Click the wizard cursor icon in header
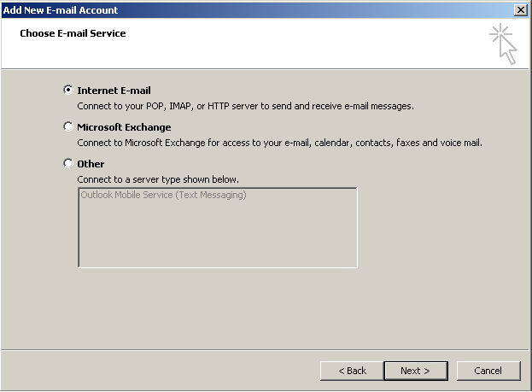This screenshot has height=392, width=532. (504, 44)
